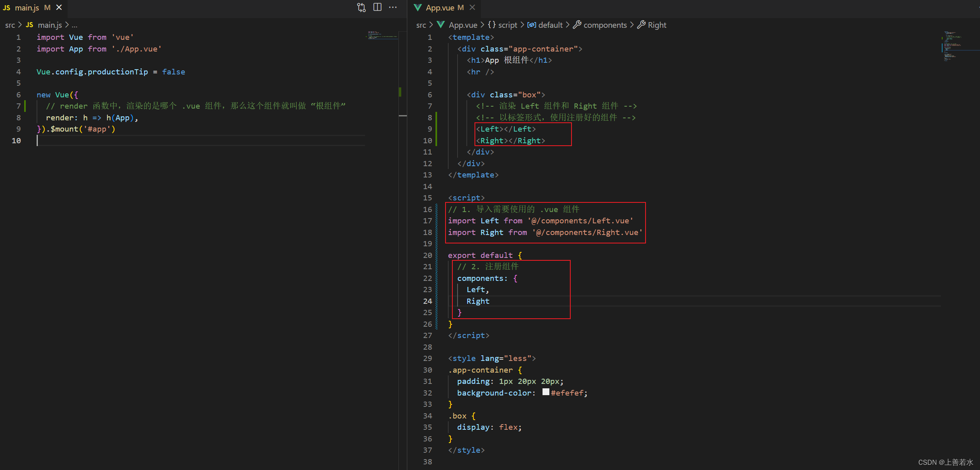Open the components breadcrumb dropdown
The width and height of the screenshot is (980, 470).
tap(605, 25)
